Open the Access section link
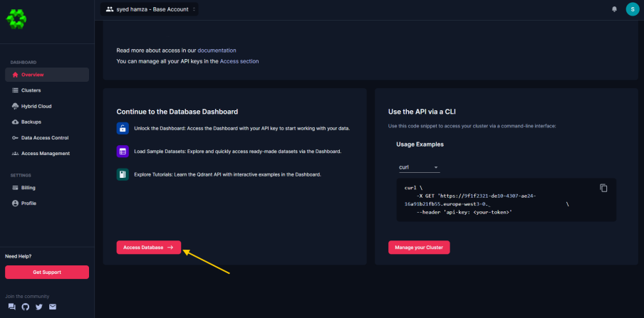 point(239,61)
